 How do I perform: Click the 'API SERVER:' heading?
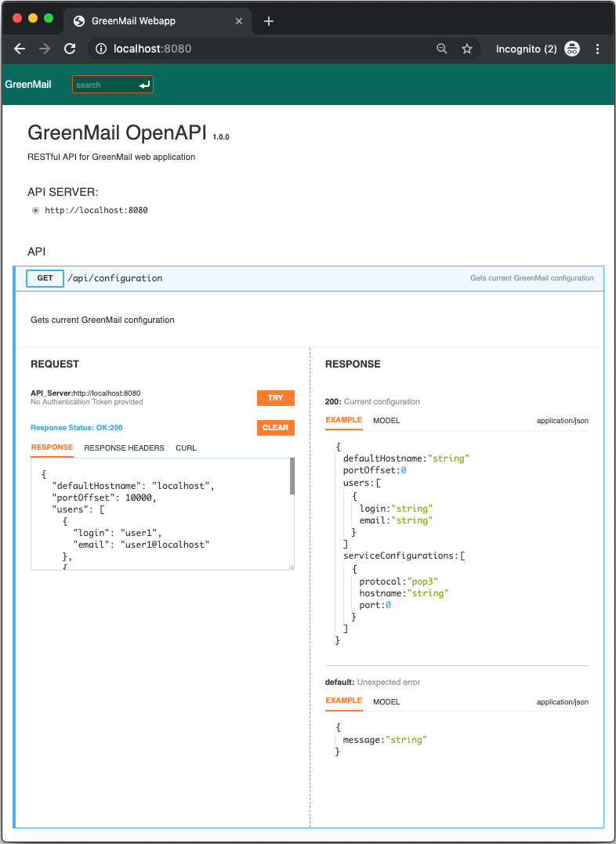click(x=63, y=192)
